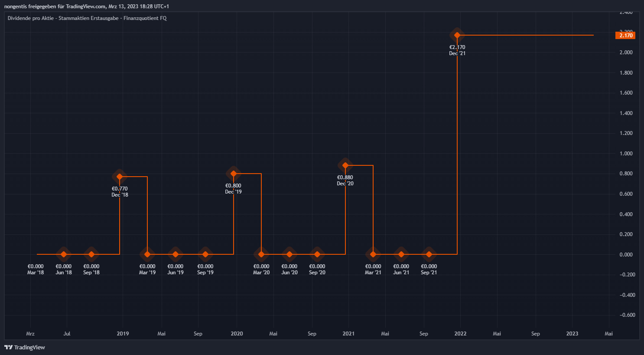Click the orange 2.170 current value tag
The width and height of the screenshot is (644, 355).
pos(625,36)
